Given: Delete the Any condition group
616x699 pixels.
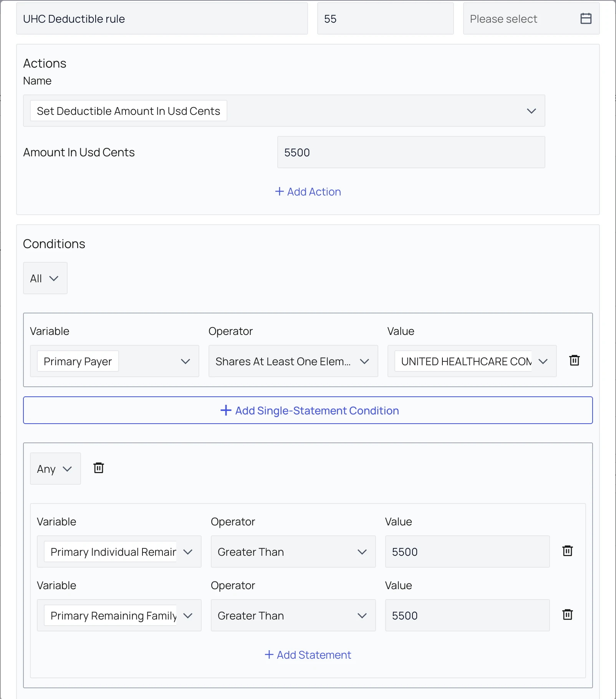Looking at the screenshot, I should [x=99, y=468].
